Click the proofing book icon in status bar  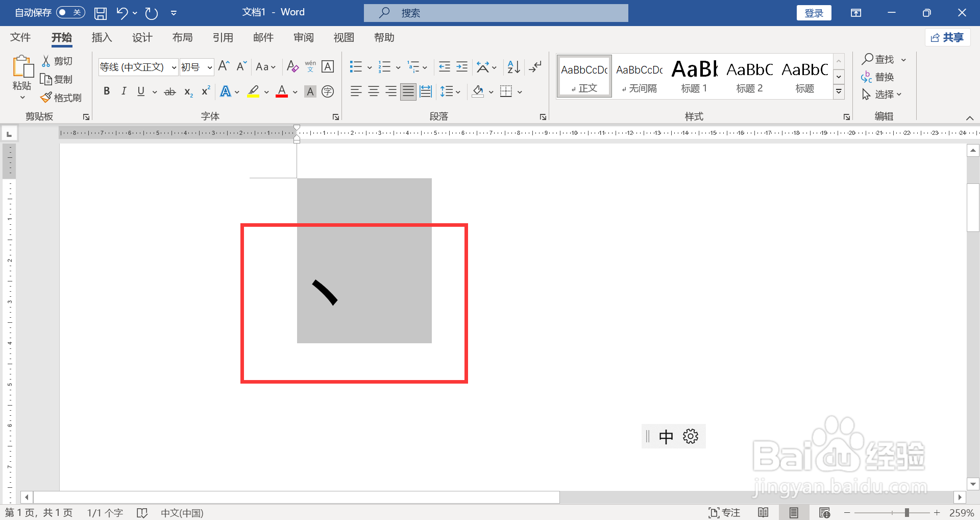(142, 512)
